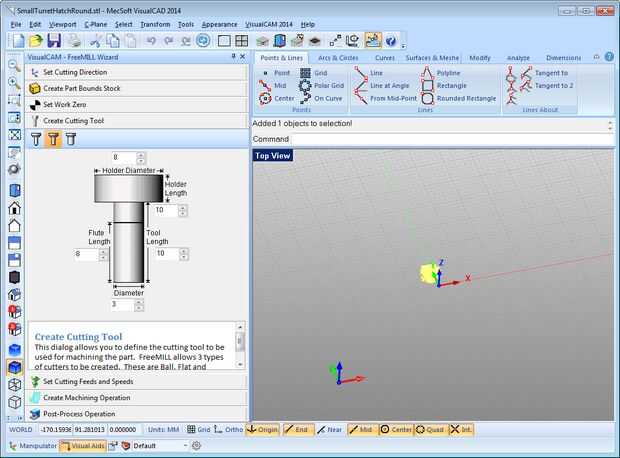Image resolution: width=620 pixels, height=458 pixels.
Task: Open toolbar overflow options arrow
Action: (x=403, y=46)
